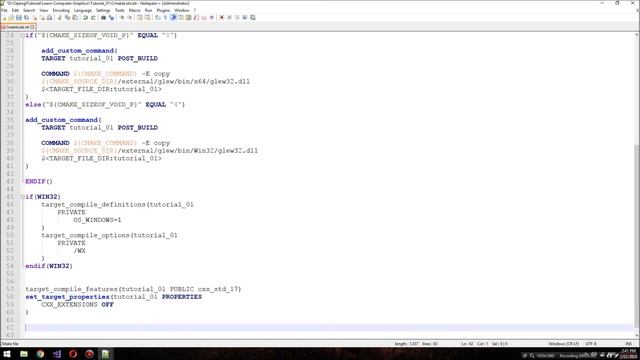
Task: Open the Function List panel icon
Action: (x=196, y=18)
